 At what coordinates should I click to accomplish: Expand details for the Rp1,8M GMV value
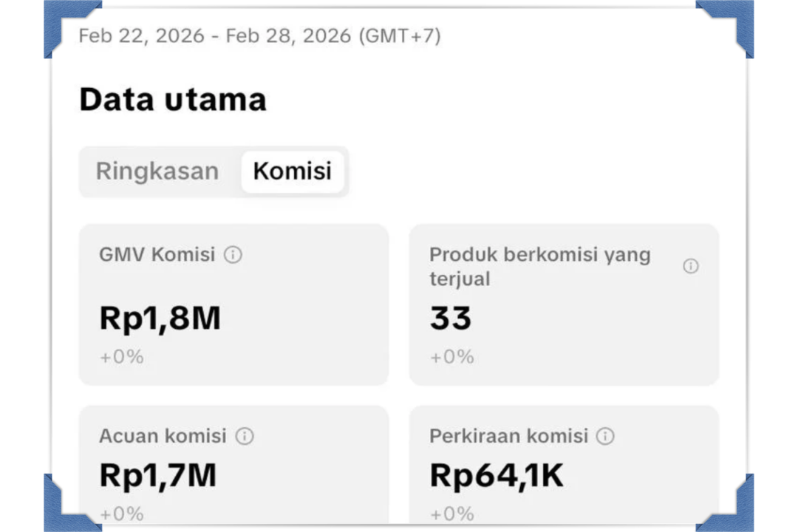[160, 318]
